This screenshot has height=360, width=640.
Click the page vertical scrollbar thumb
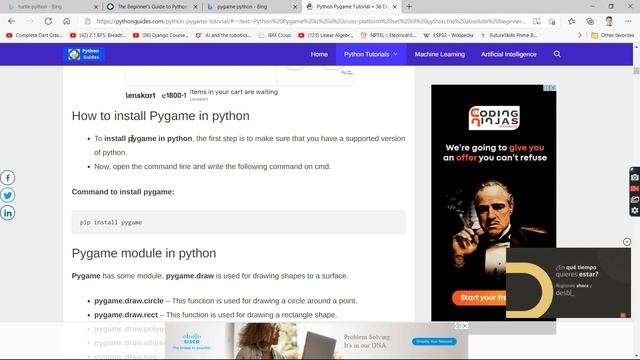[636, 71]
